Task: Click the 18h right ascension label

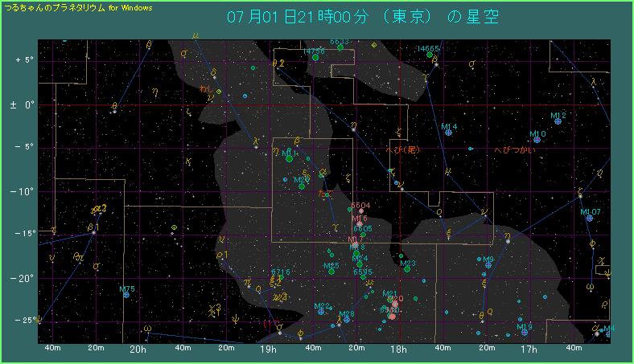Action: [x=398, y=350]
